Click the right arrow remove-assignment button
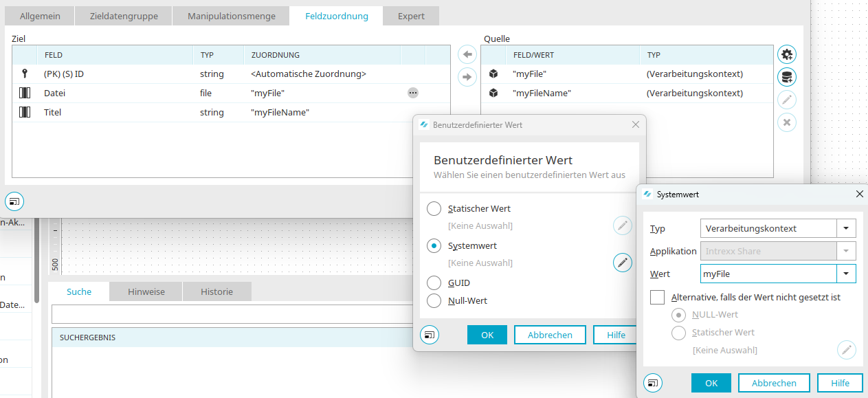868x398 pixels. coord(467,77)
